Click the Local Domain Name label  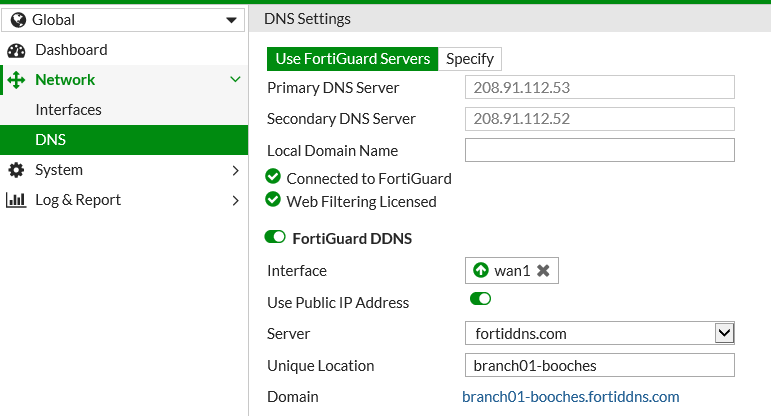(332, 150)
